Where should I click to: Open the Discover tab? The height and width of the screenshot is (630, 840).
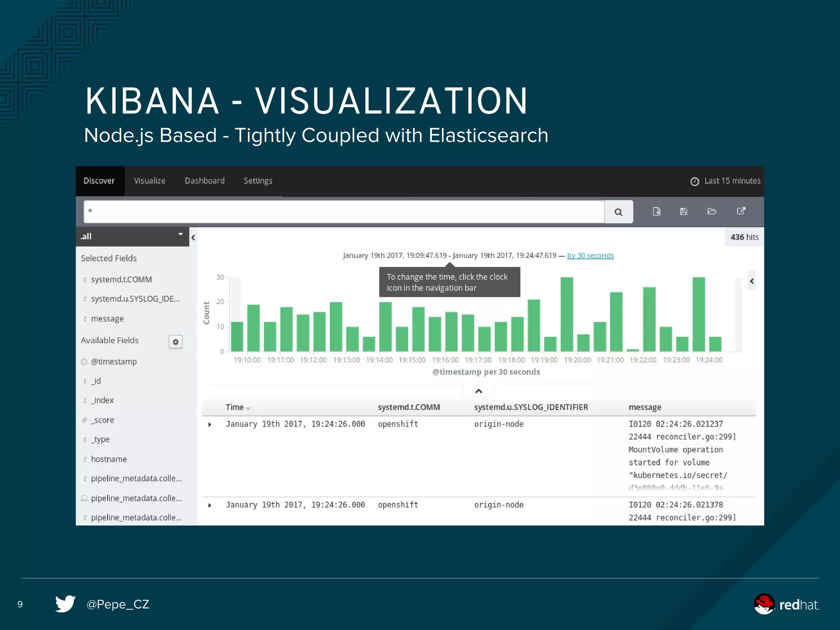click(99, 181)
